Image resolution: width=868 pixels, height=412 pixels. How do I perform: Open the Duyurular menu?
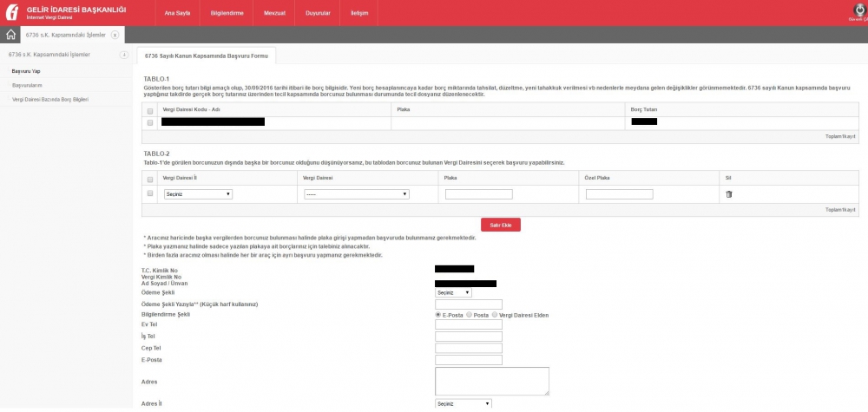click(318, 13)
